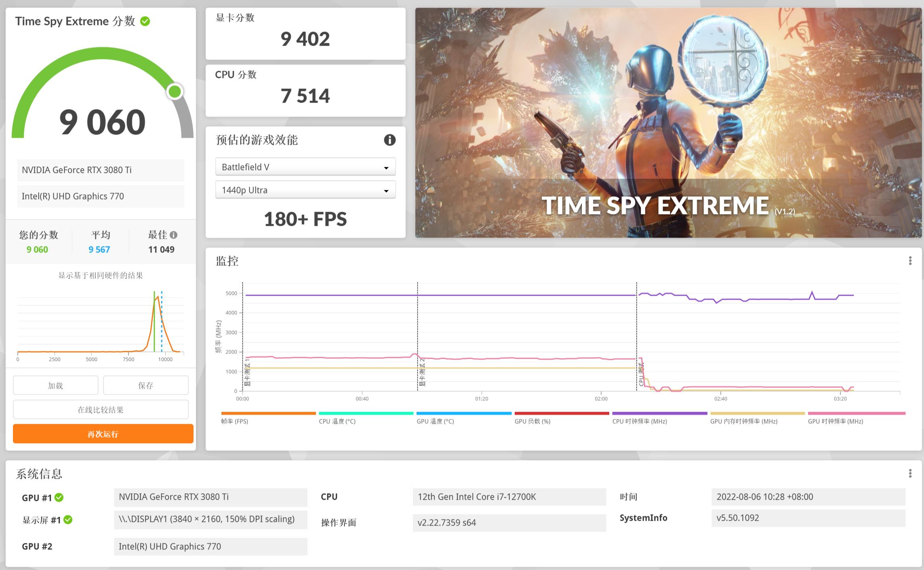Screen dimensions: 924x570
Task: Click the 显卡测试 2 marker on the chart
Action: point(422,372)
